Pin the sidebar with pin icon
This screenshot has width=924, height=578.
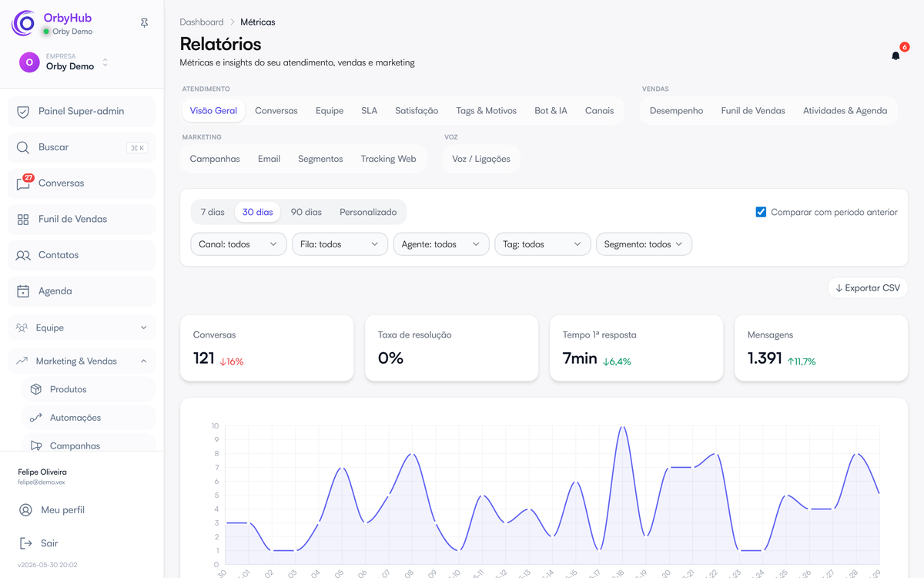[x=144, y=23]
